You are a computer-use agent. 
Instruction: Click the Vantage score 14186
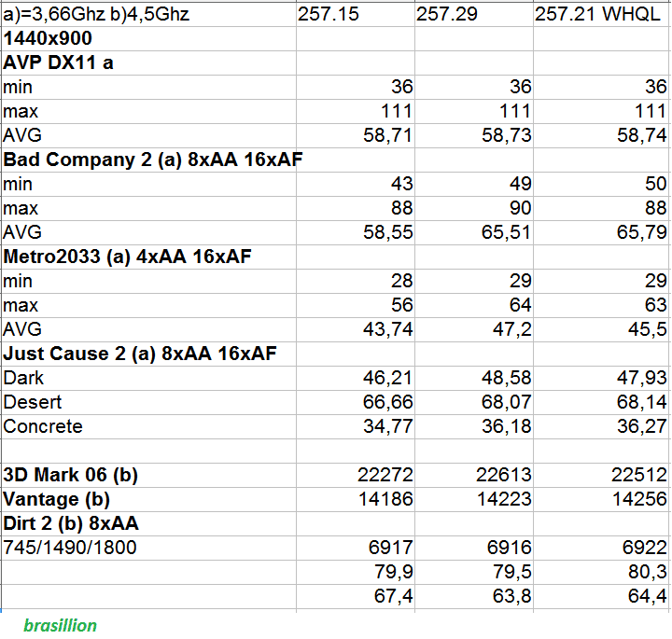pyautogui.click(x=356, y=499)
